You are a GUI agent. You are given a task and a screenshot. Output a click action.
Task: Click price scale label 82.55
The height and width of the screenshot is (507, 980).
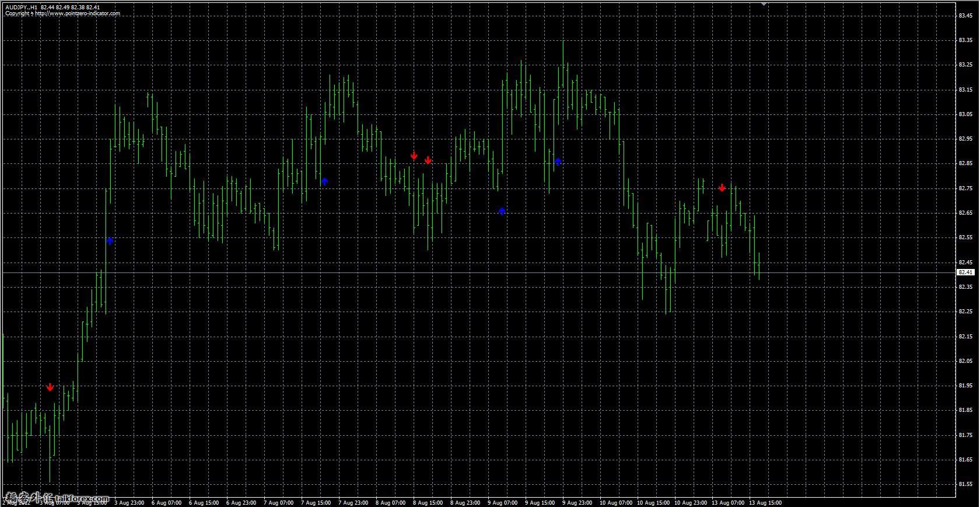[x=965, y=237]
